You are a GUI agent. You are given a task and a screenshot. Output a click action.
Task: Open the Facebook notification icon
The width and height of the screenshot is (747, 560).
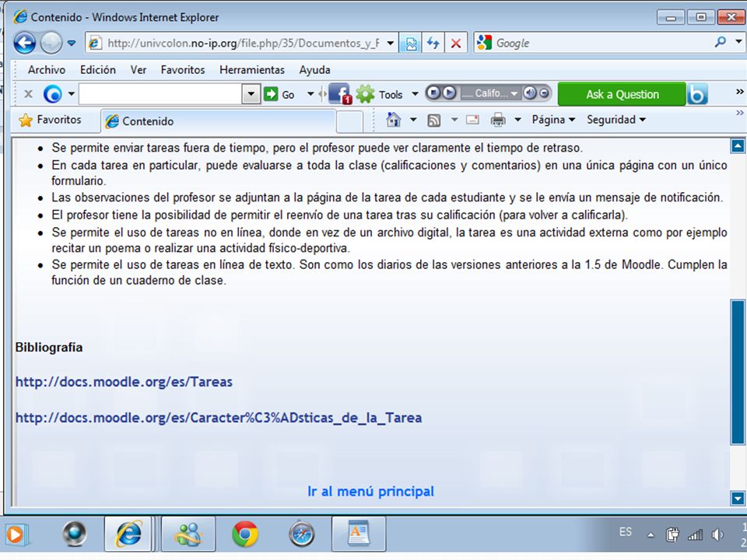[x=340, y=94]
